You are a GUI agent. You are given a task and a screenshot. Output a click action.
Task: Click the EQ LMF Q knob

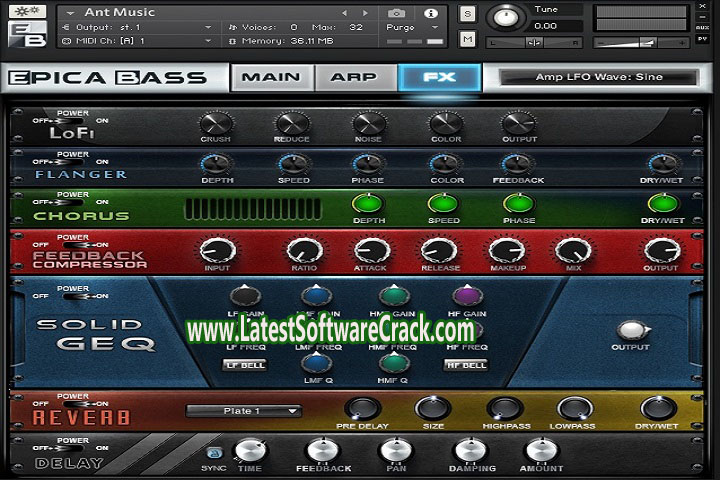[317, 363]
